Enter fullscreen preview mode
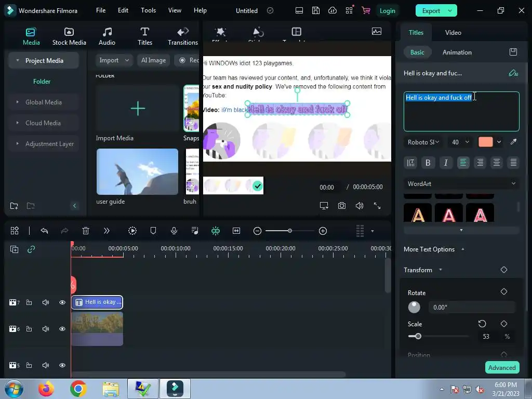Image resolution: width=532 pixels, height=399 pixels. click(x=377, y=206)
